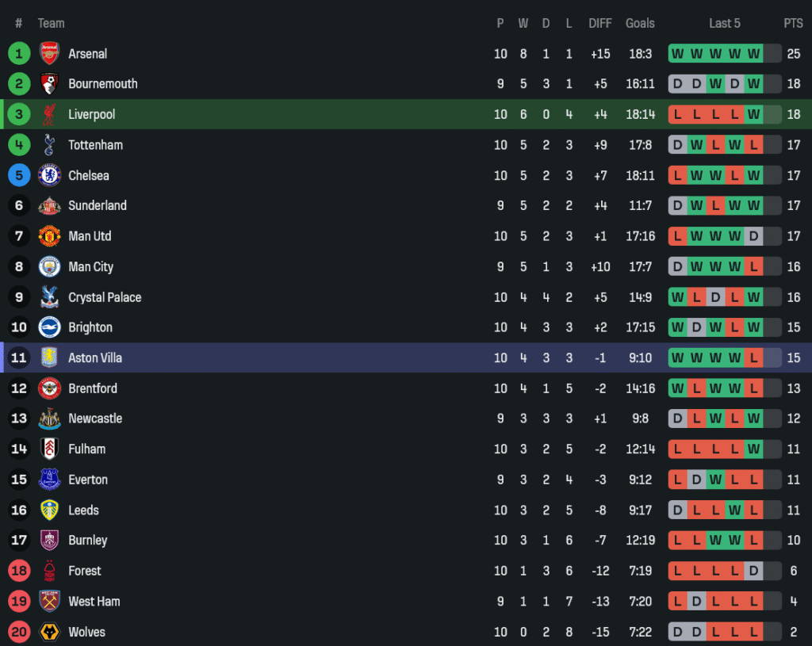Viewport: 812px width, 646px height.
Task: Open the Liverpool team link
Action: click(91, 114)
